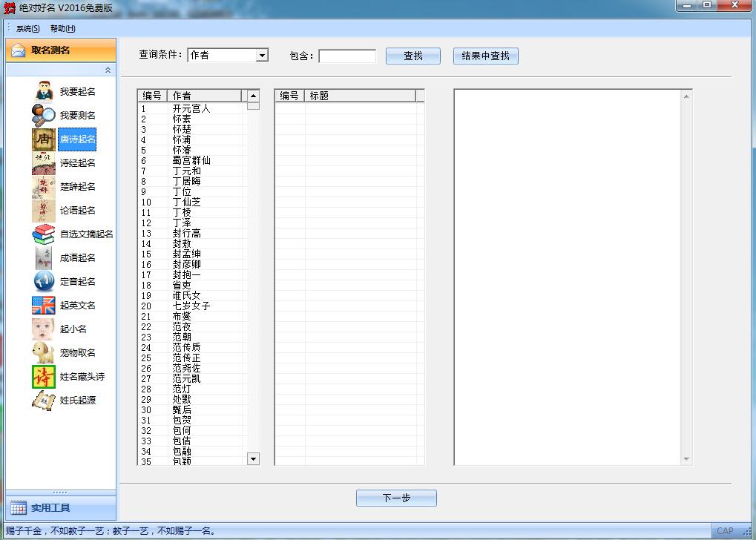
Task: Select 姓氏起源 label in sidebar
Action: coord(78,401)
